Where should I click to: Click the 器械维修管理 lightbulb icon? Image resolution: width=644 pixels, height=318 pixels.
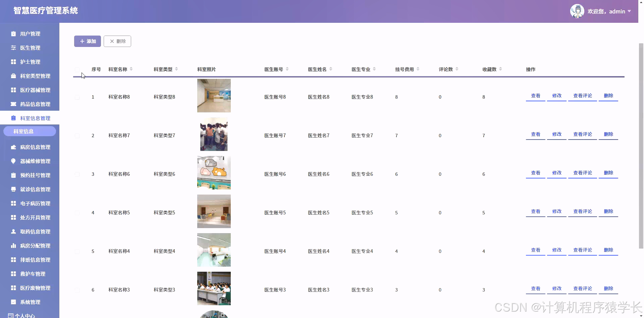[13, 161]
